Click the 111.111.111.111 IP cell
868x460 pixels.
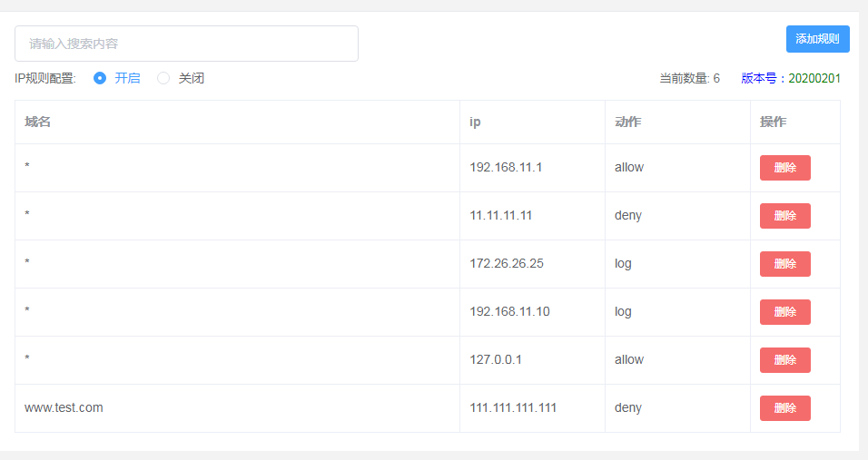513,408
